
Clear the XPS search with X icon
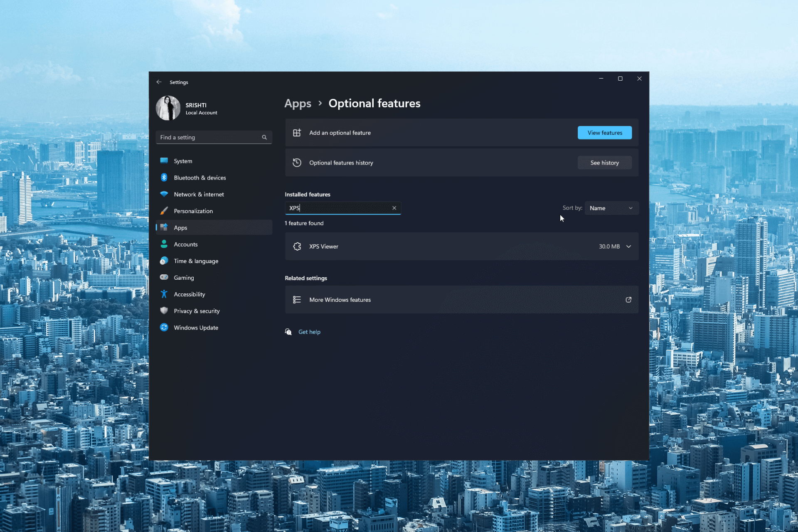394,208
